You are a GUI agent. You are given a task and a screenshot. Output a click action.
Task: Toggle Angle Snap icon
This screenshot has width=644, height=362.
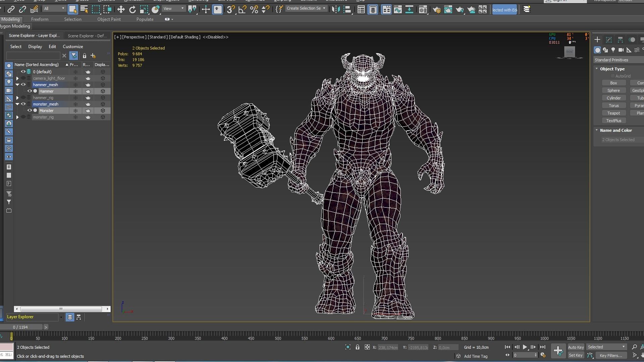coord(242,9)
